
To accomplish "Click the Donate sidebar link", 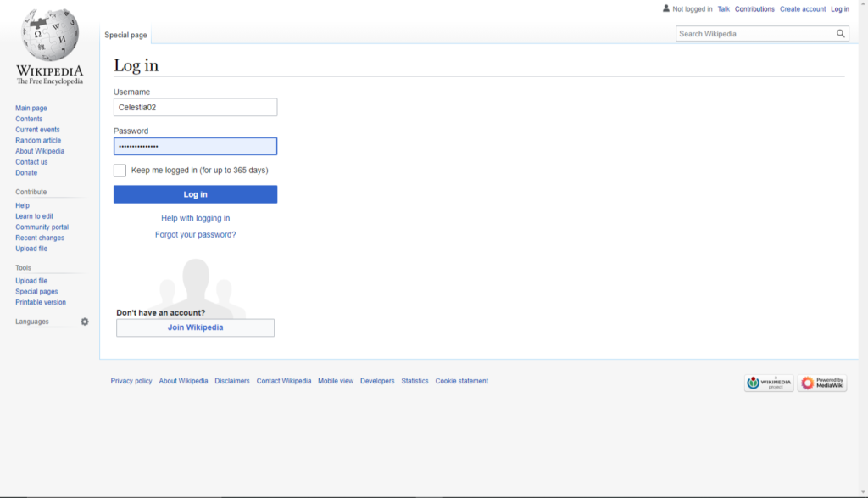I will pyautogui.click(x=26, y=173).
